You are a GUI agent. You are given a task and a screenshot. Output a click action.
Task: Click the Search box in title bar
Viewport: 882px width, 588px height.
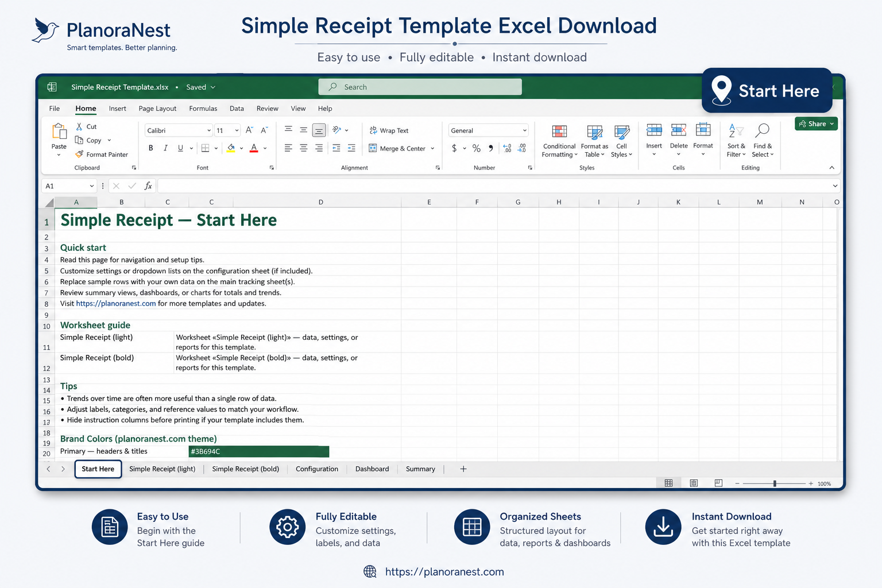[x=420, y=87]
